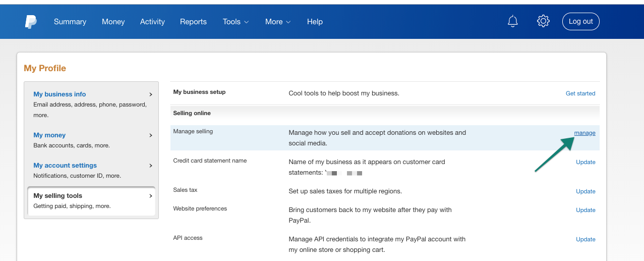Open the notifications bell icon
Image resolution: width=644 pixels, height=261 pixels.
(x=513, y=21)
